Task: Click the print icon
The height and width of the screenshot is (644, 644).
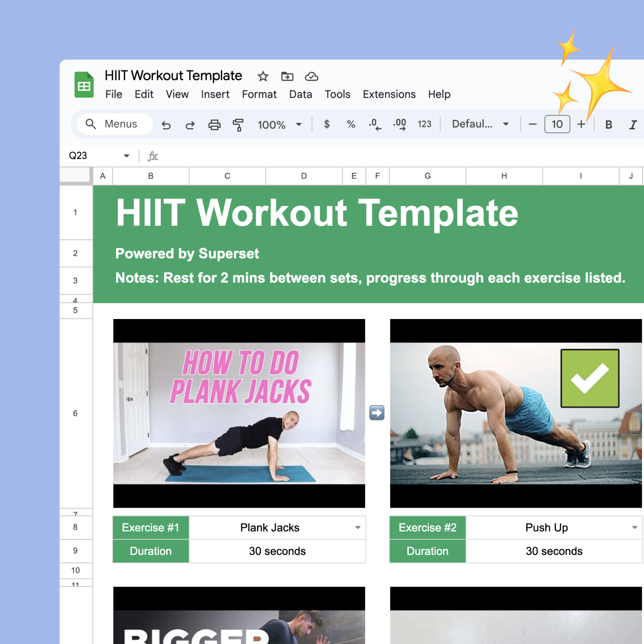Action: click(214, 125)
